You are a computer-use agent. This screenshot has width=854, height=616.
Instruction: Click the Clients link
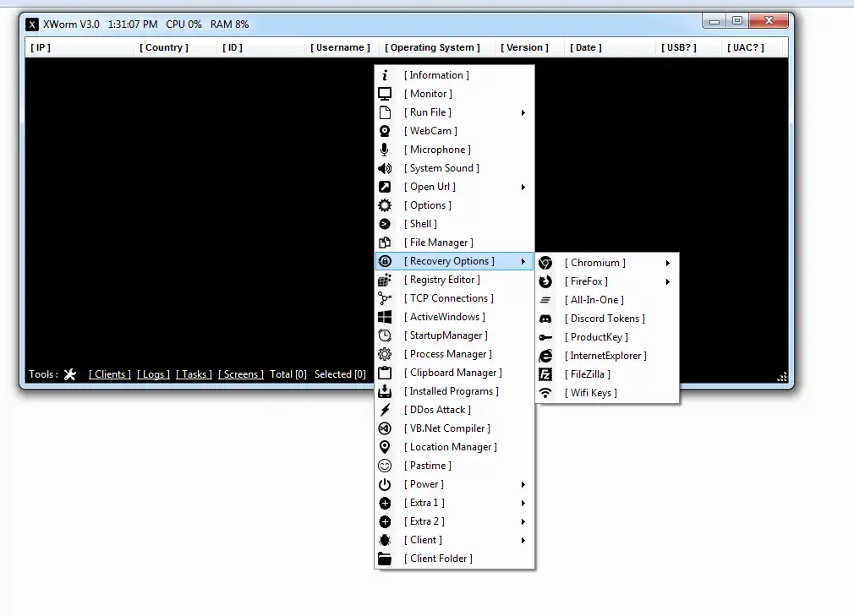point(109,373)
